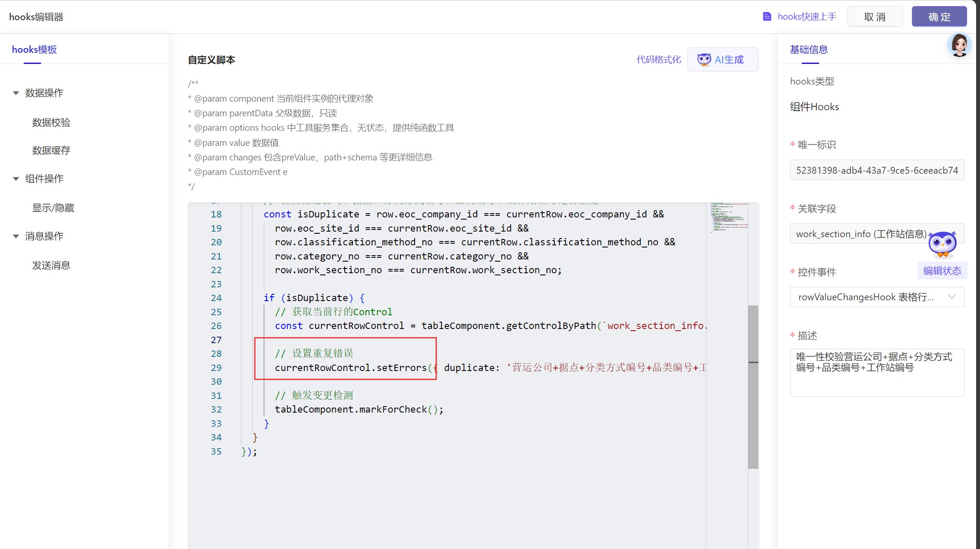Click the 组件Hooks type value
The height and width of the screenshot is (549, 980).
(x=815, y=107)
